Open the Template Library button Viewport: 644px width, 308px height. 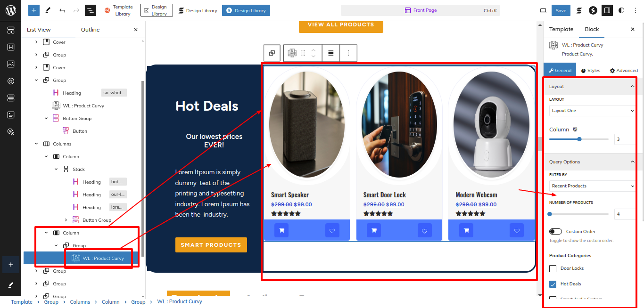point(118,10)
